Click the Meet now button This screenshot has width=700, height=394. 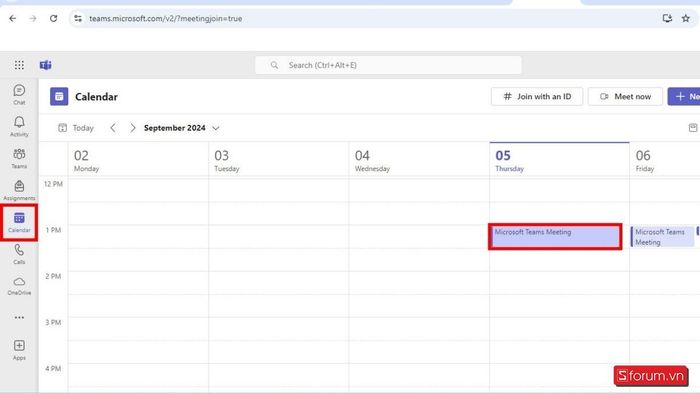point(625,96)
